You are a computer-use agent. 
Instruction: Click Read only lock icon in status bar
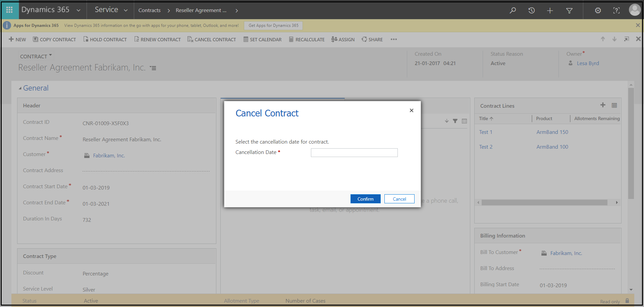pyautogui.click(x=627, y=301)
